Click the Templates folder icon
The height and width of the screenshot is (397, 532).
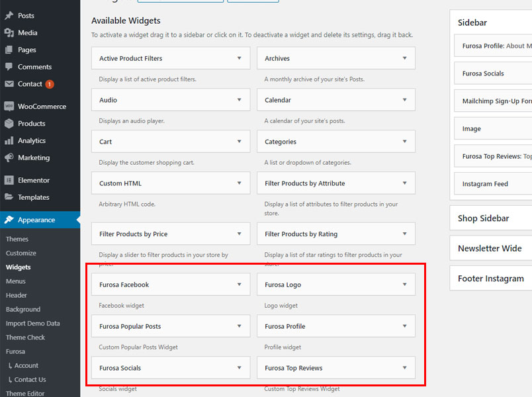pyautogui.click(x=9, y=197)
